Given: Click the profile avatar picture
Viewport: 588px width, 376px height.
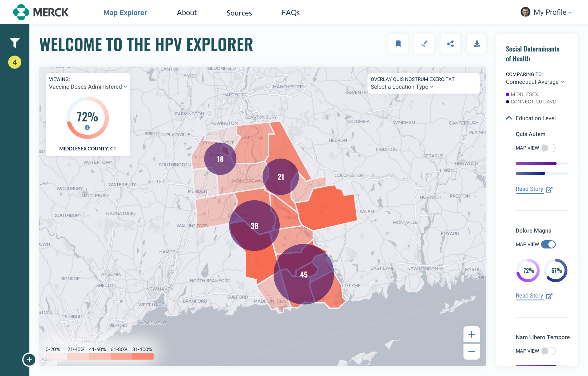Looking at the screenshot, I should pyautogui.click(x=525, y=12).
